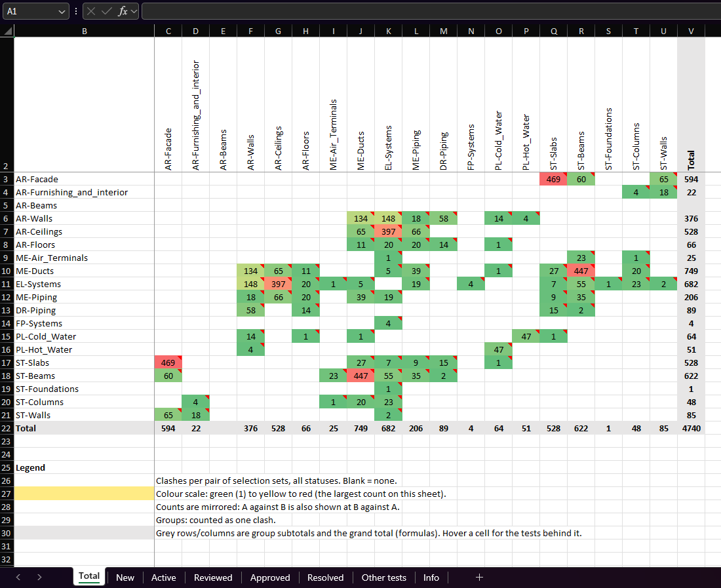Click the rotated ME-Ducts column heading
This screenshot has width=721, height=588.
[x=361, y=151]
